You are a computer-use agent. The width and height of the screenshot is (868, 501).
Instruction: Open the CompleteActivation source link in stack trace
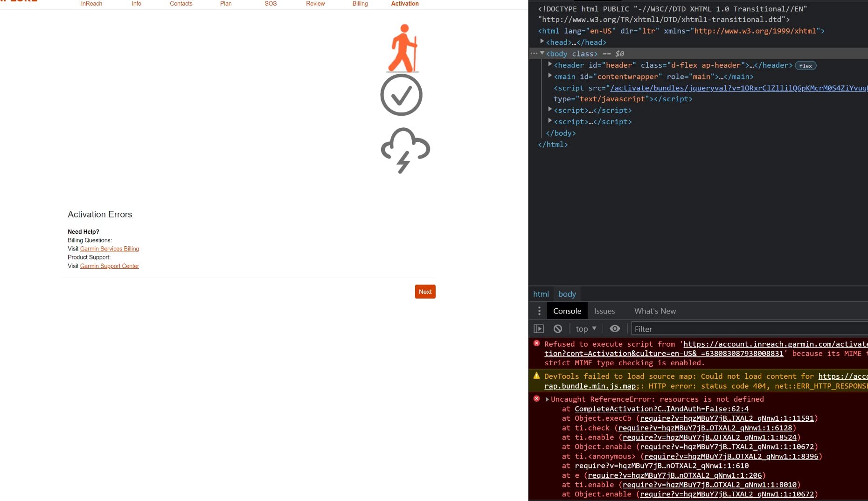pyautogui.click(x=661, y=409)
